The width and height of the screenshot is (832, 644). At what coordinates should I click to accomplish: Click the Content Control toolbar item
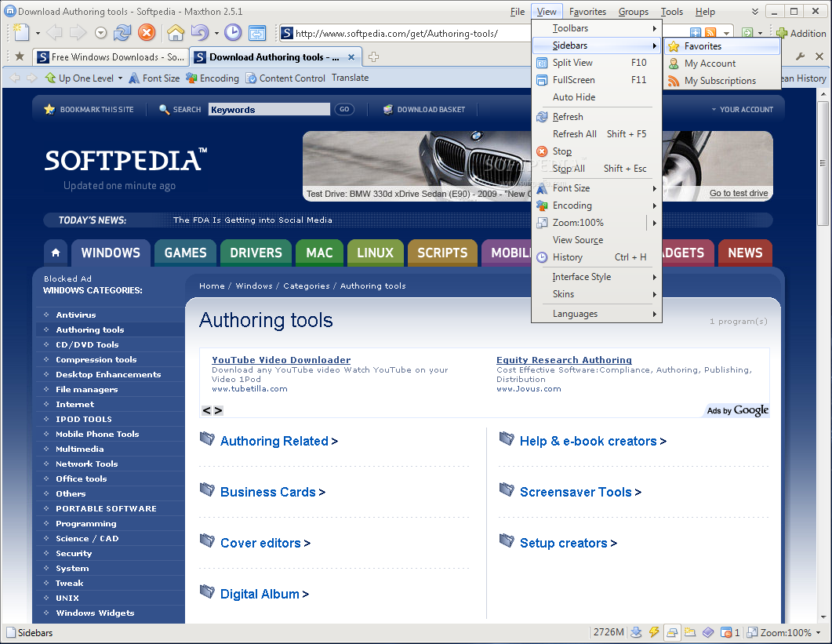[x=285, y=78]
